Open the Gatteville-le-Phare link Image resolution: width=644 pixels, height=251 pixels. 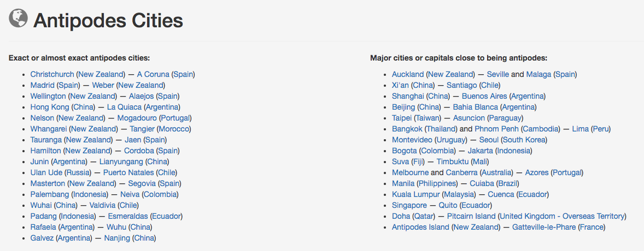click(x=544, y=227)
